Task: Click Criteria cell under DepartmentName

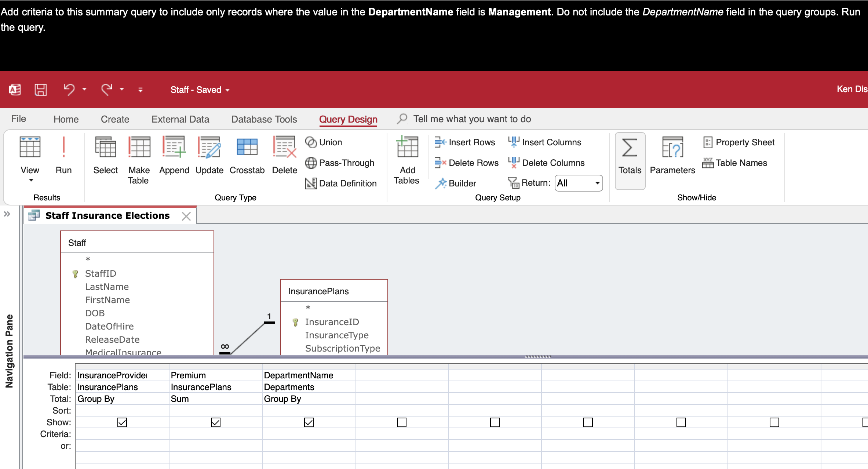Action: [309, 434]
